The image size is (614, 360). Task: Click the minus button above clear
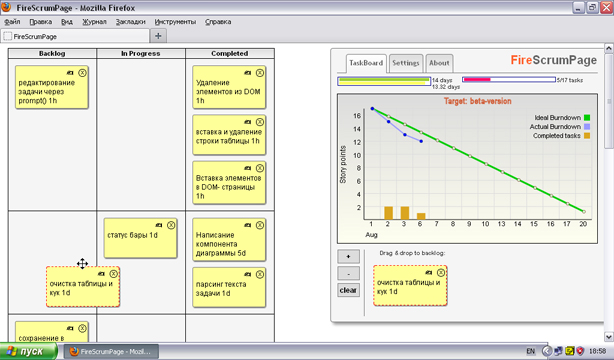point(348,273)
